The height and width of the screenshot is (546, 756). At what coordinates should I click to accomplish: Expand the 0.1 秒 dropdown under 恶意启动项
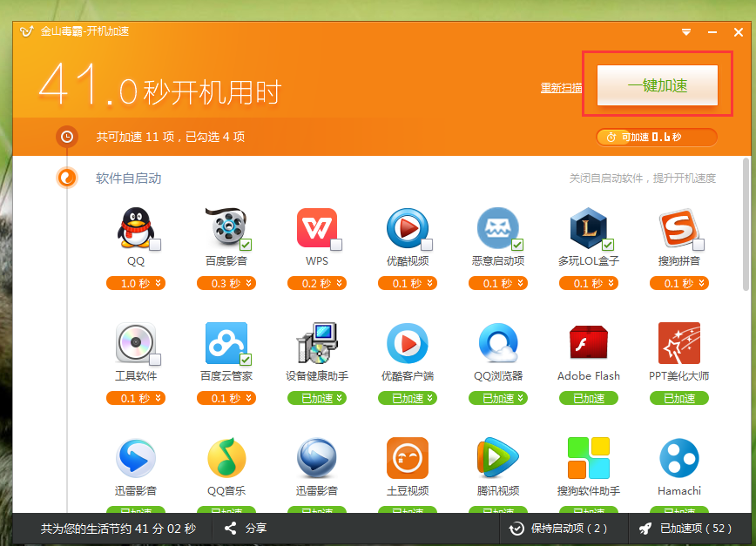[521, 283]
